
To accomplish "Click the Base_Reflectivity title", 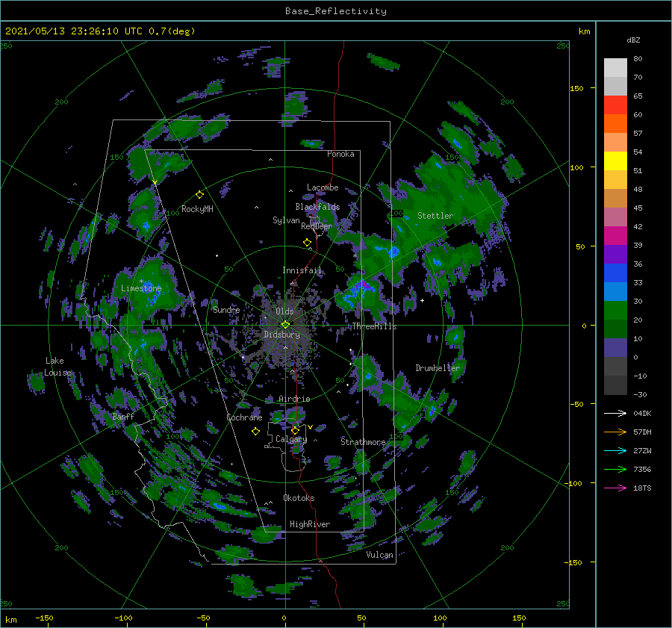I will click(x=336, y=11).
